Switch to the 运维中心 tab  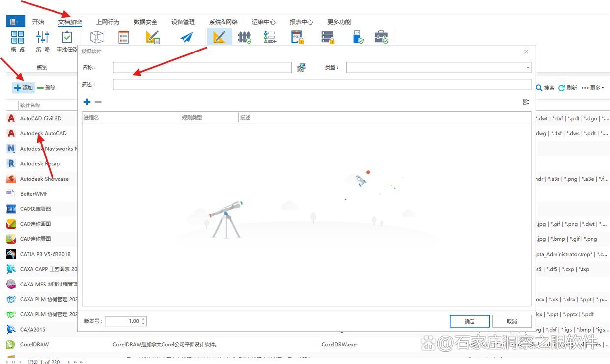point(264,22)
